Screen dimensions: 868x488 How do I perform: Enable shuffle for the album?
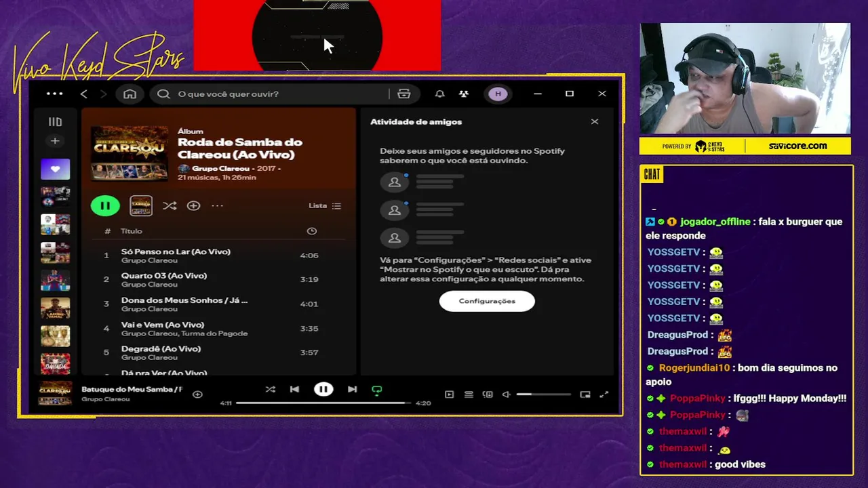(170, 205)
